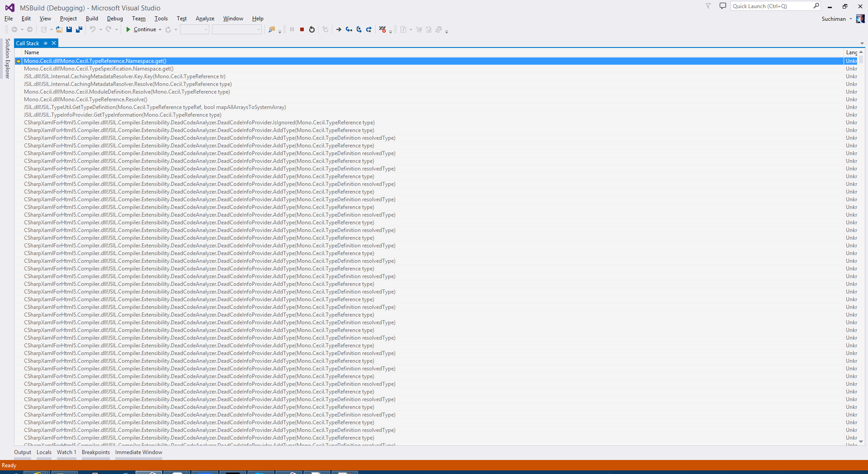Open the File menu
Screen dimensions: 868x474
coord(9,19)
